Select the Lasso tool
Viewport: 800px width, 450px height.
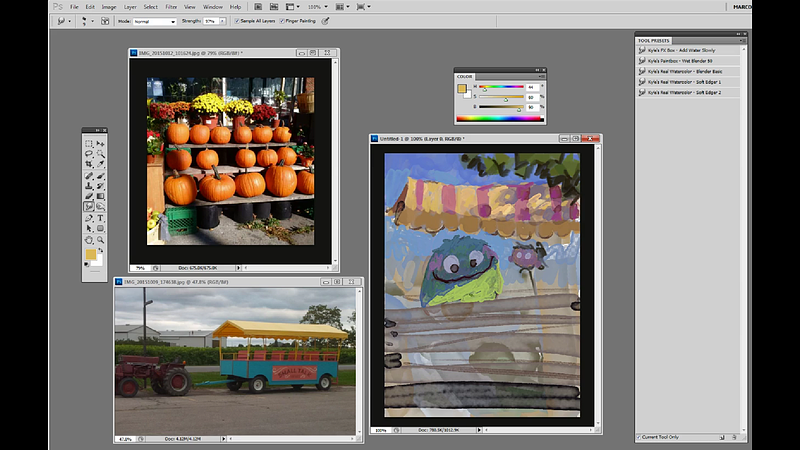(89, 154)
